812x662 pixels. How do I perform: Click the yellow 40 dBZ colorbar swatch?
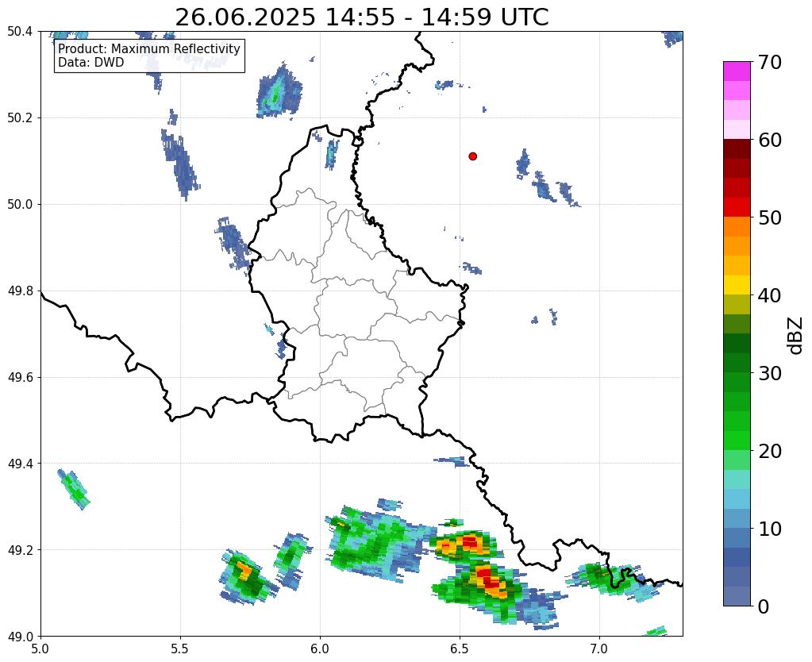[x=737, y=285]
